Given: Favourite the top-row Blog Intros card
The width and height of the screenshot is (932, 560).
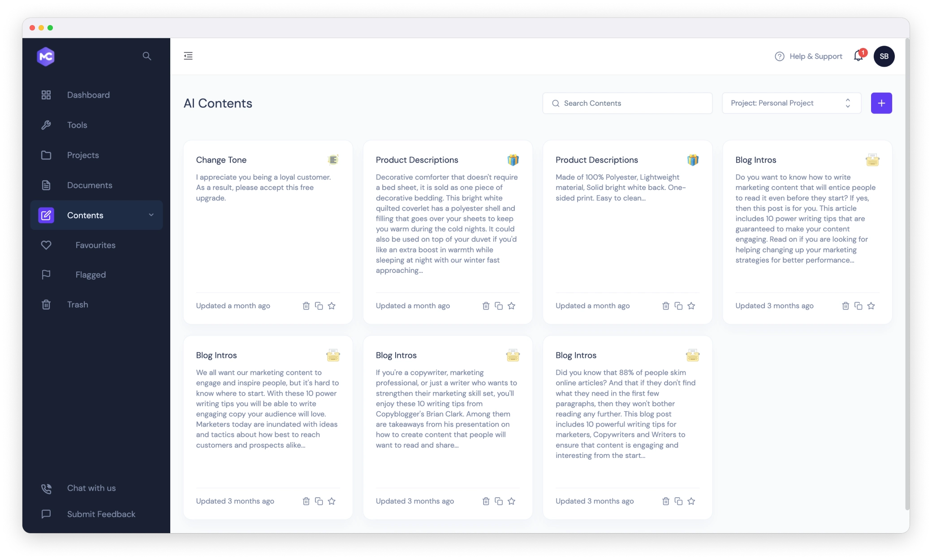Looking at the screenshot, I should [x=871, y=306].
